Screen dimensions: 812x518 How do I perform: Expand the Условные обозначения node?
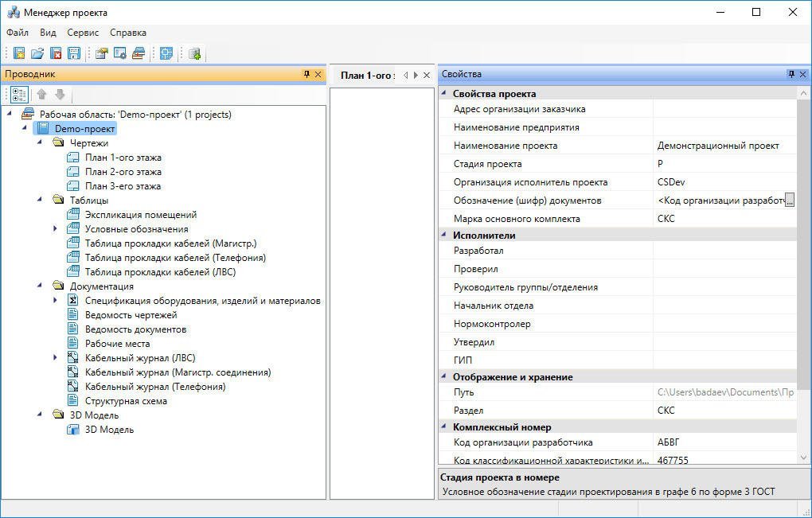point(55,229)
